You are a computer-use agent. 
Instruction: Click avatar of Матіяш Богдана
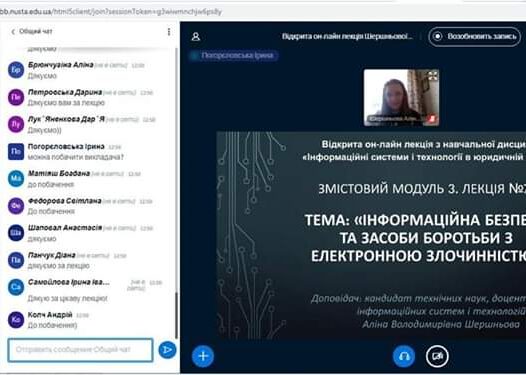[x=16, y=178]
